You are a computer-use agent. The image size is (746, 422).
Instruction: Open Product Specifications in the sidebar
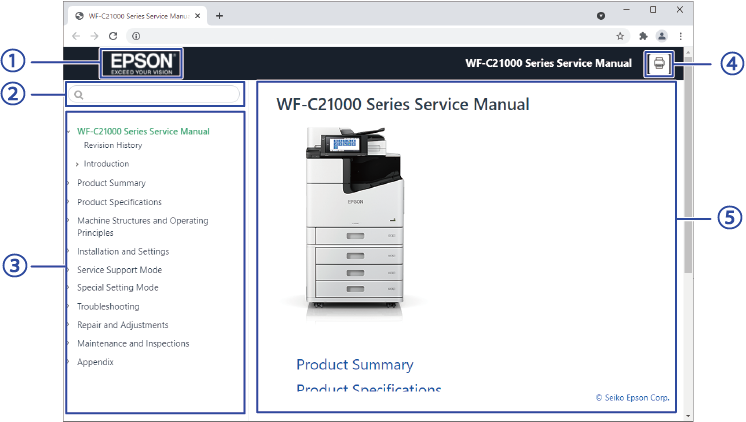coord(119,202)
